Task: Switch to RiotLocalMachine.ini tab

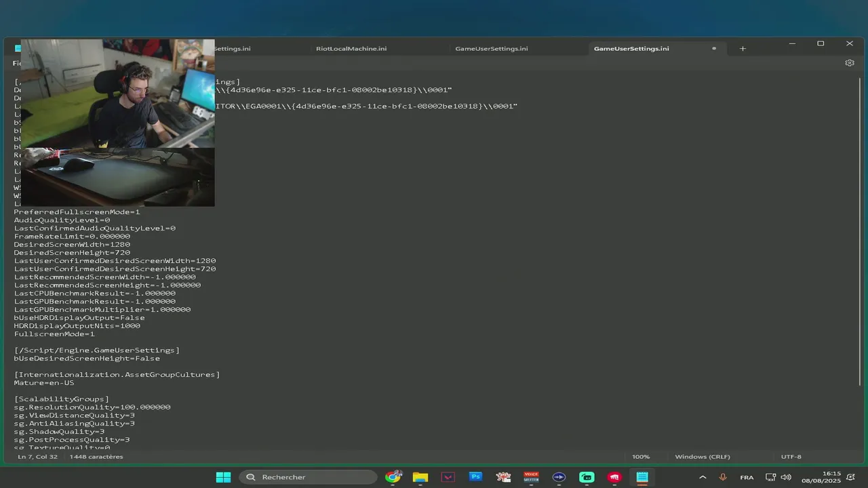Action: 351,49
